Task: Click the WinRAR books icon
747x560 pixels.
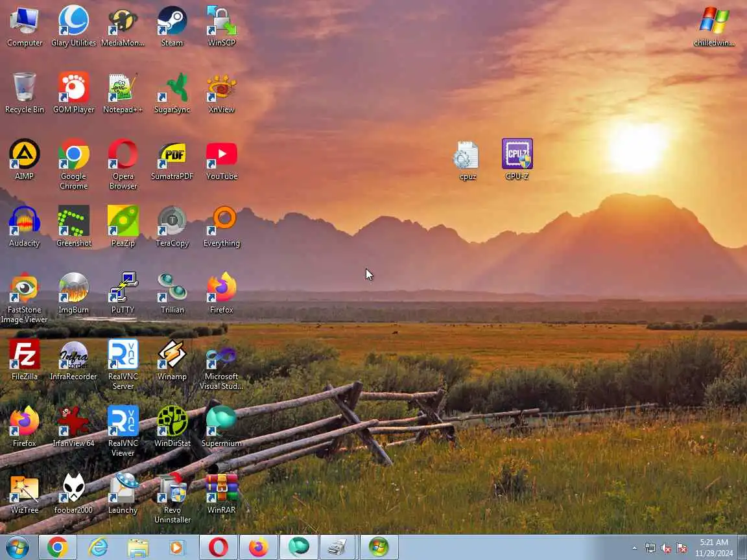Action: point(222,493)
